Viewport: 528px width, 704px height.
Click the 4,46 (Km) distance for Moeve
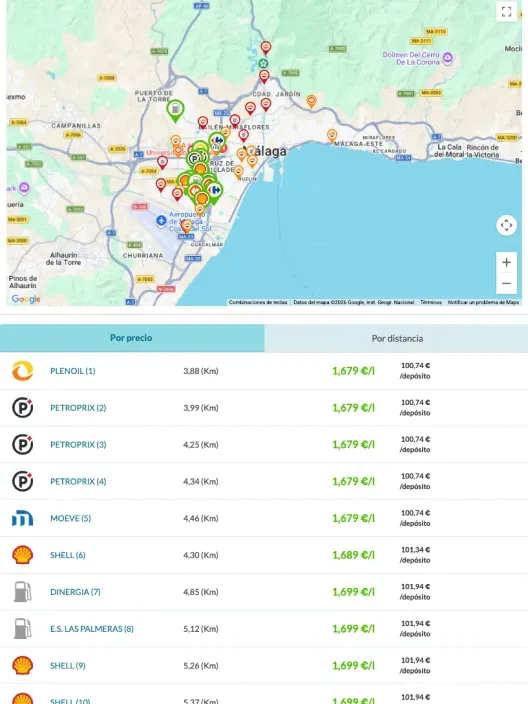pos(201,518)
